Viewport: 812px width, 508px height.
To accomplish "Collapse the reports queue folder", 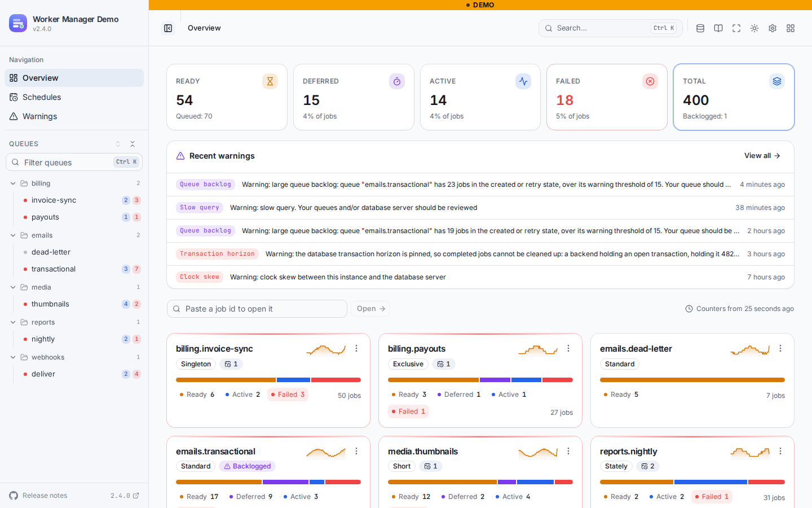I will coord(13,322).
